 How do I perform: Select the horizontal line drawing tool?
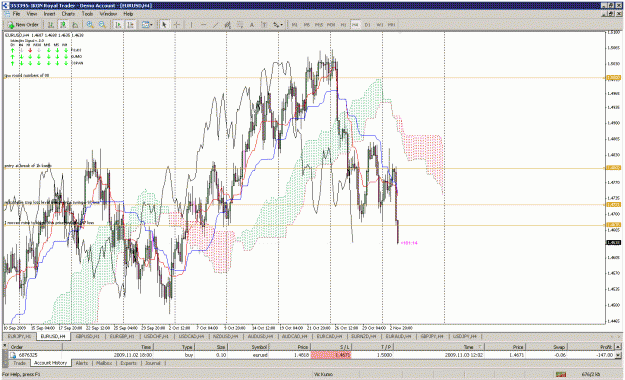(203, 25)
